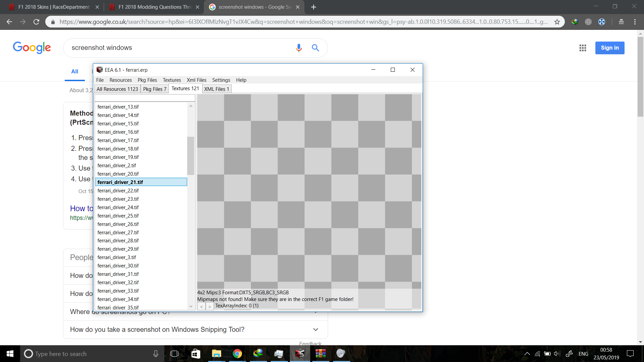The height and width of the screenshot is (362, 644).
Task: Click the texture filter text box
Action: click(145, 98)
